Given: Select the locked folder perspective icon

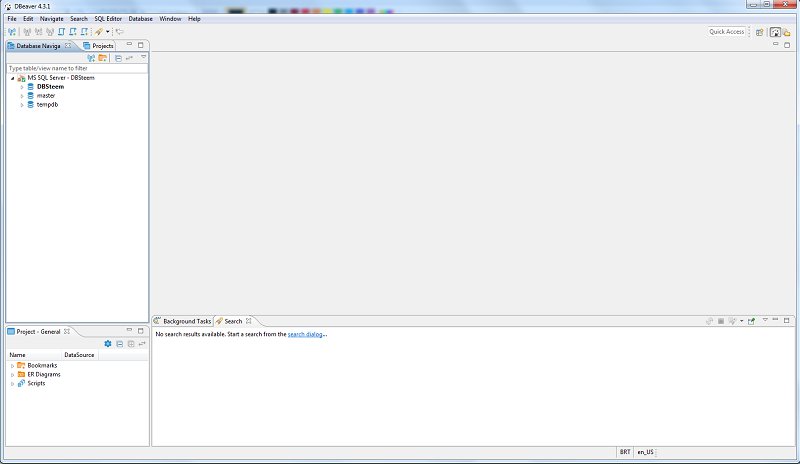Looking at the screenshot, I should tap(787, 32).
